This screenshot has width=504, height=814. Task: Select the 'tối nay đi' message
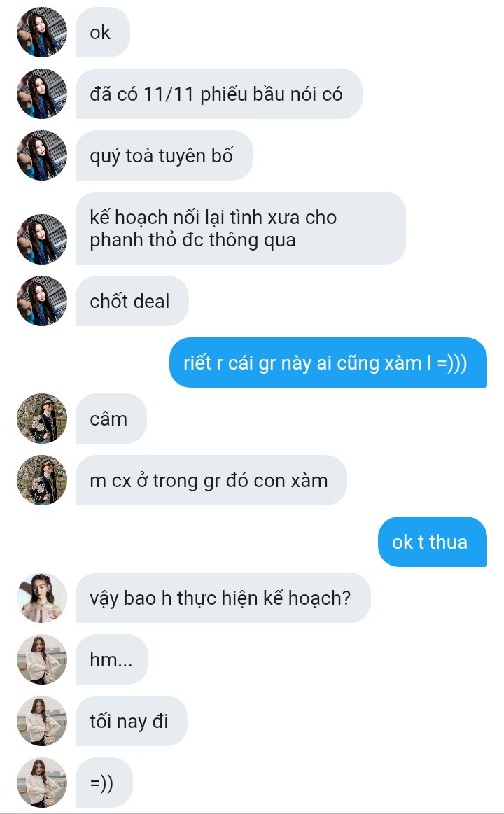(x=132, y=721)
